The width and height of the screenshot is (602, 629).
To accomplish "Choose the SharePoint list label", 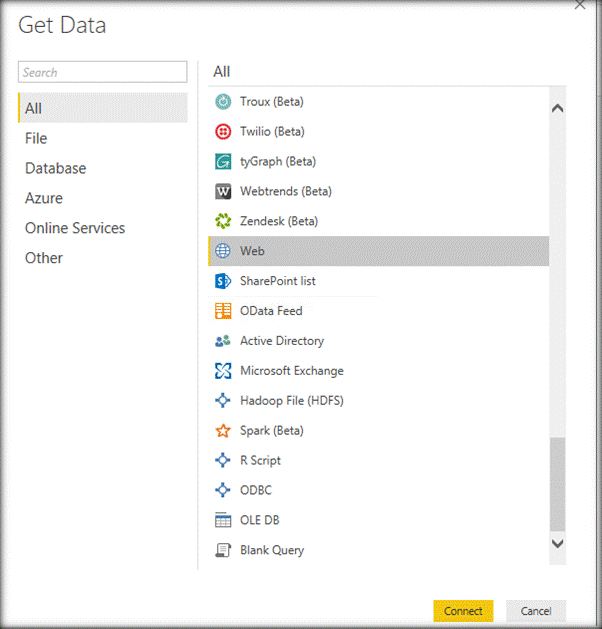I will click(278, 281).
